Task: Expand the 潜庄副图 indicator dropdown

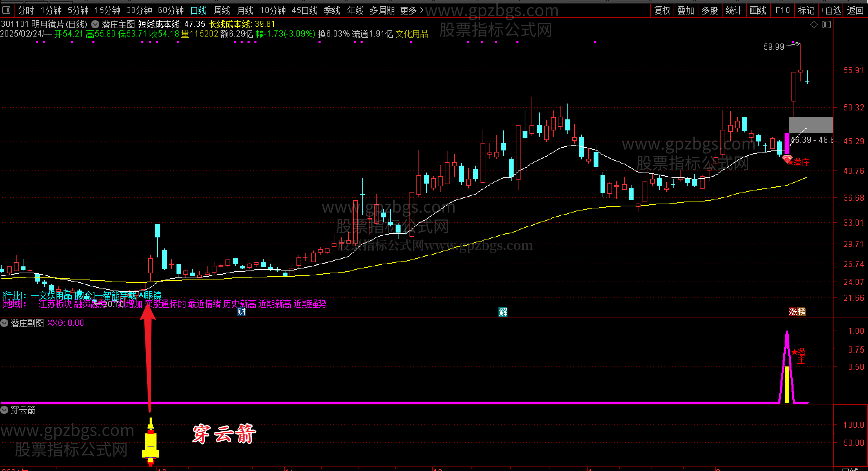Action: point(4,323)
